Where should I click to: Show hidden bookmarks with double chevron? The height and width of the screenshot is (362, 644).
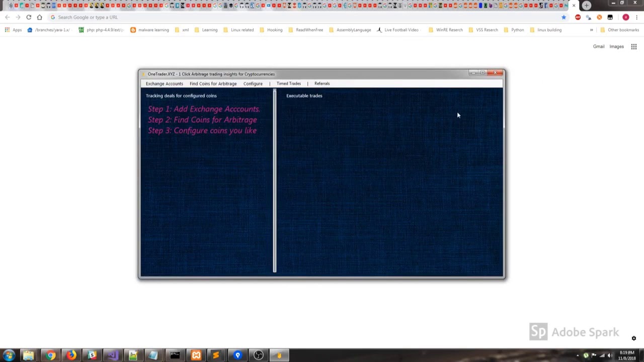tap(592, 30)
